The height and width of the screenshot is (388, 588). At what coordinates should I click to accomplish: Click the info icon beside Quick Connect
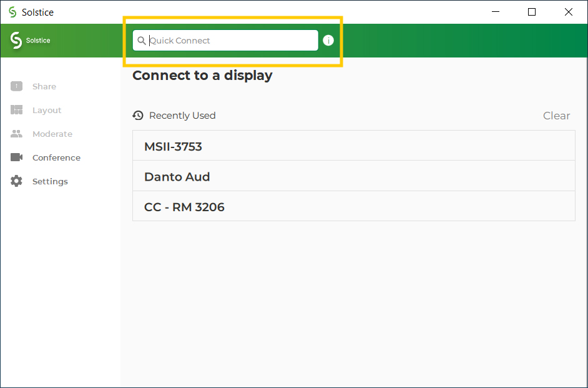click(328, 40)
